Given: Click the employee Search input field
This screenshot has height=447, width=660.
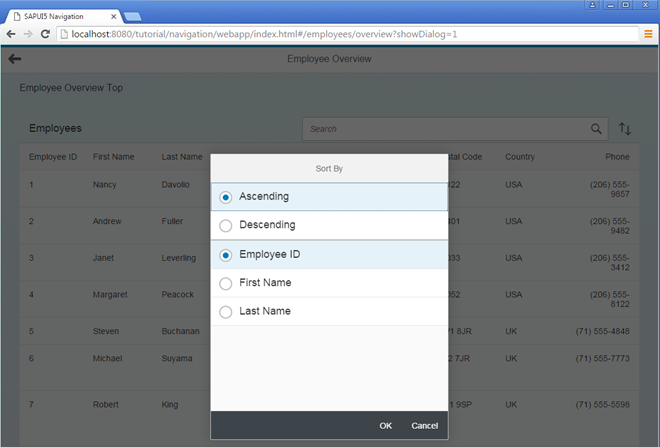Looking at the screenshot, I should click(445, 129).
